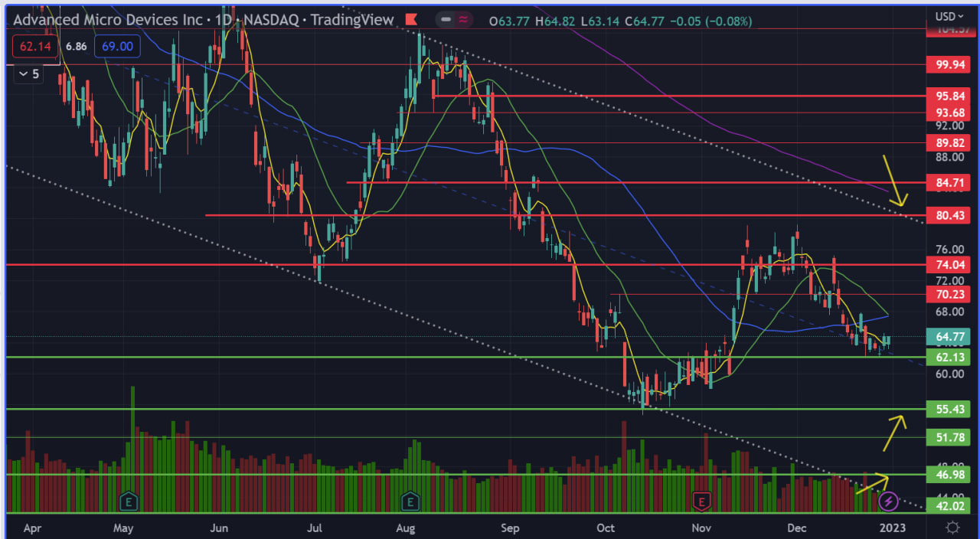The width and height of the screenshot is (980, 539).
Task: Click the Jul label on time axis
Action: pyautogui.click(x=315, y=528)
